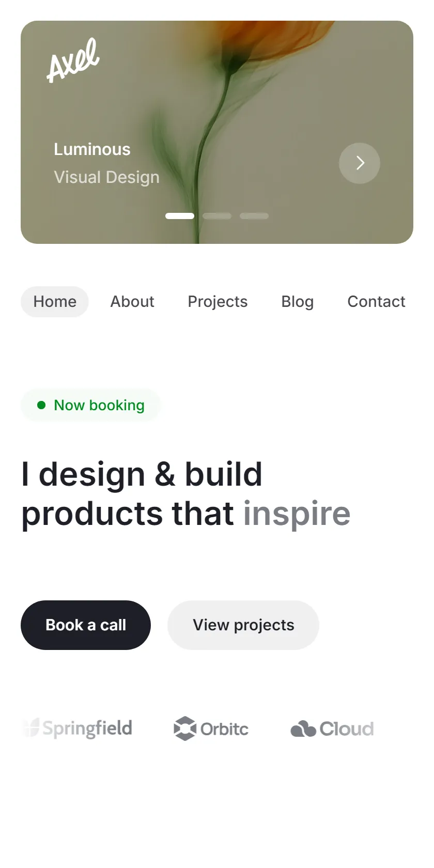Image resolution: width=434 pixels, height=868 pixels.
Task: Click the Cloud logo icon
Action: coord(303,729)
